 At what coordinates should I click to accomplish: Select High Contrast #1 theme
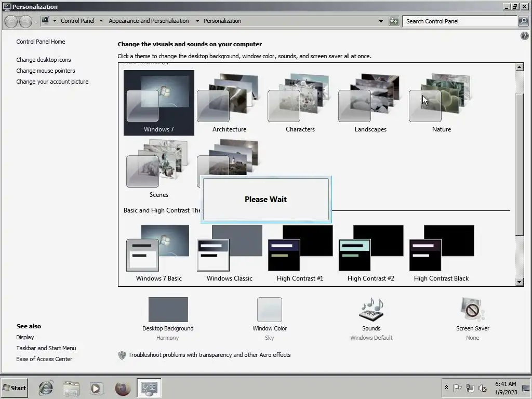pos(300,254)
